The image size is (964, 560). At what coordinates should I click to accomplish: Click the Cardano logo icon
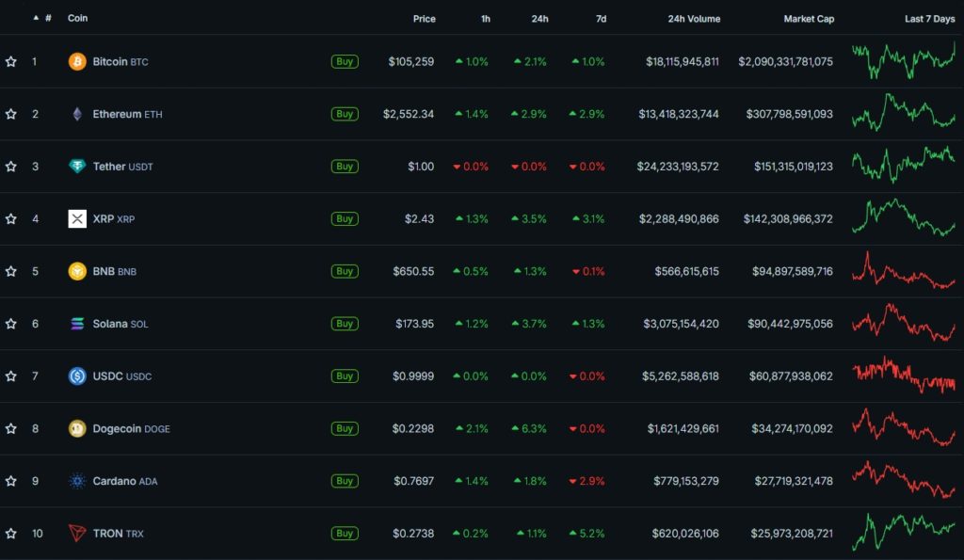(x=77, y=481)
